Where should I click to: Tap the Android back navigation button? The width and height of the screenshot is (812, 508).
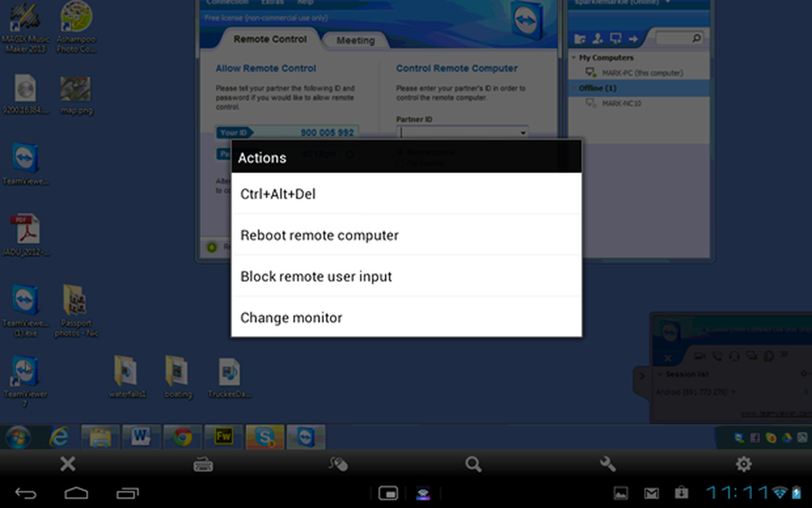point(25,493)
